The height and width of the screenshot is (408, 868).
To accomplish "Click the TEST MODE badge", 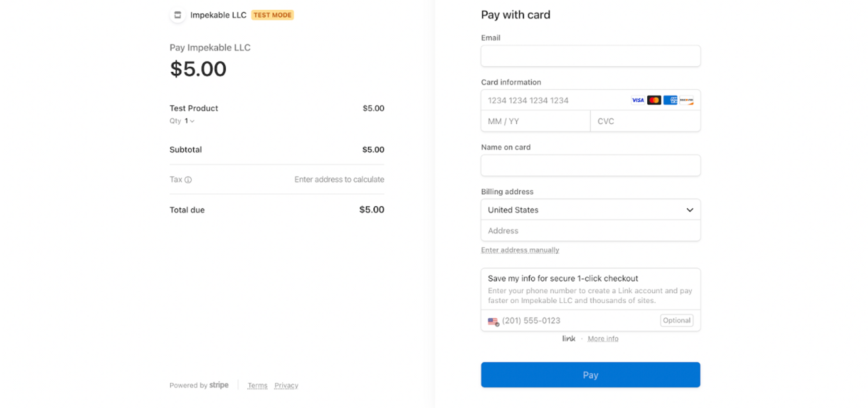I will tap(272, 15).
